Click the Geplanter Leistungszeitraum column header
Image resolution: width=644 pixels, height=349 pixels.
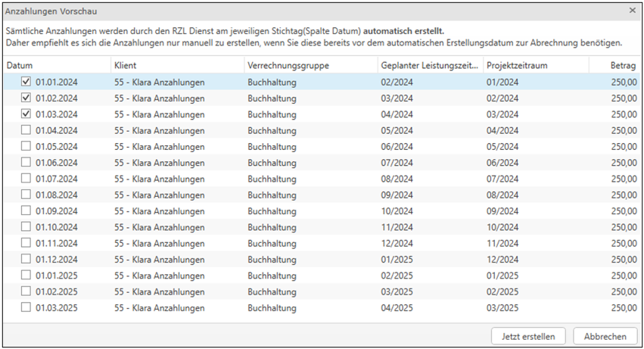(428, 66)
